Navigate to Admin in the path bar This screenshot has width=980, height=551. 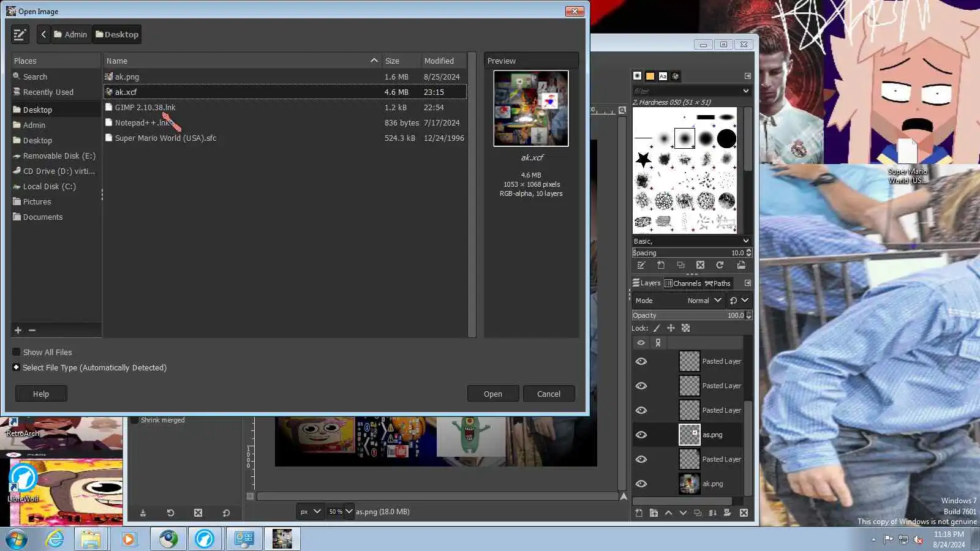coord(70,35)
